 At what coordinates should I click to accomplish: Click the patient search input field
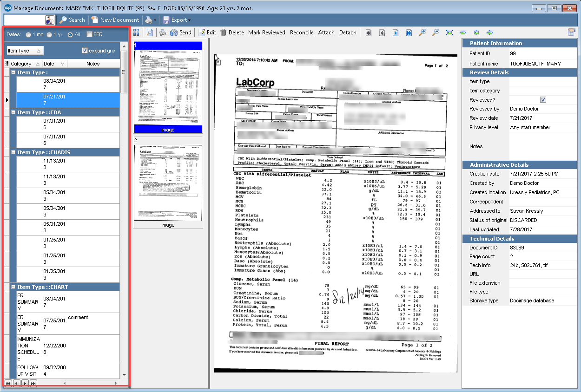[x=25, y=20]
